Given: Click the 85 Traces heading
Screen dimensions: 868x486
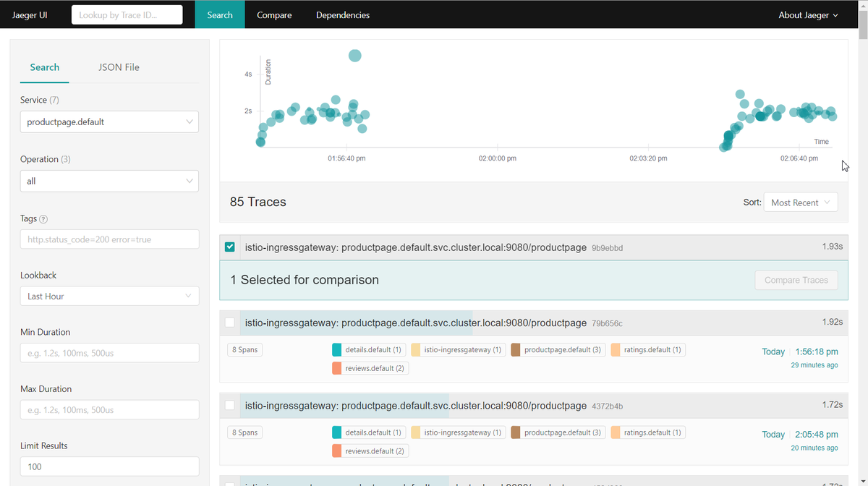Looking at the screenshot, I should (258, 202).
